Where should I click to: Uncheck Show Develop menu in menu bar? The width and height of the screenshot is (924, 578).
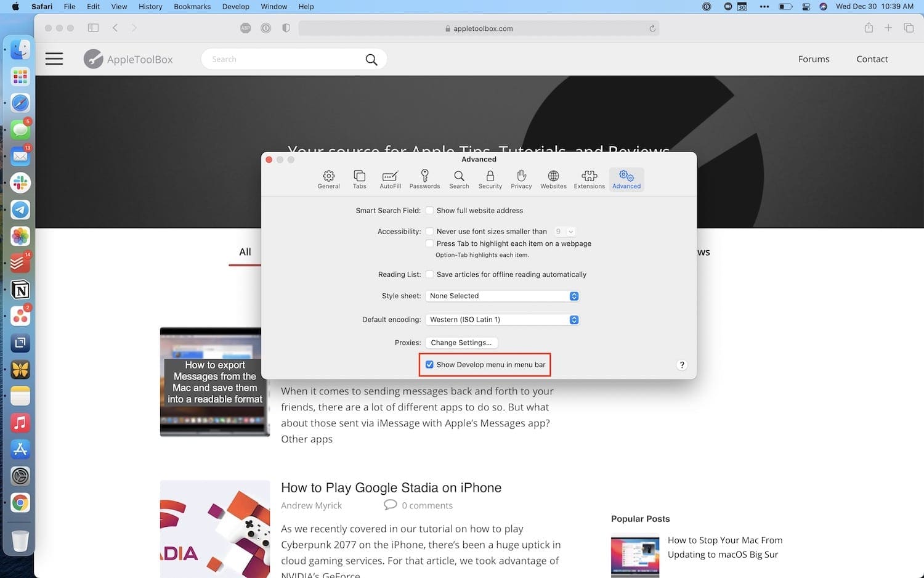coord(429,365)
